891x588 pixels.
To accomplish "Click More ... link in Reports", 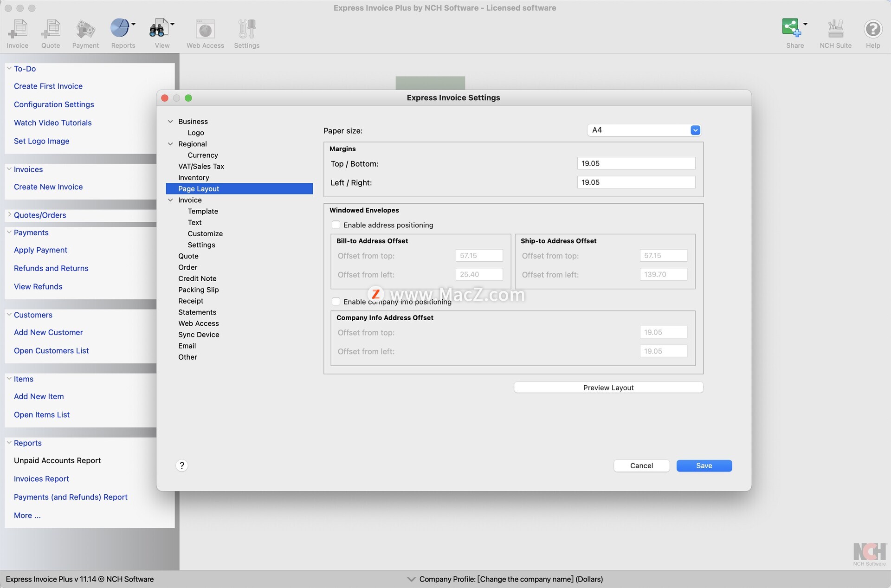I will tap(27, 516).
